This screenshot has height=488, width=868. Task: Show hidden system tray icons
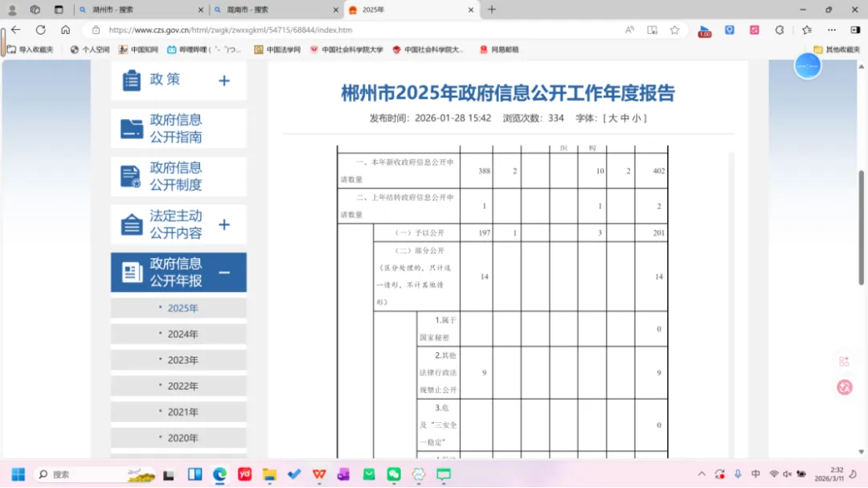(x=702, y=474)
